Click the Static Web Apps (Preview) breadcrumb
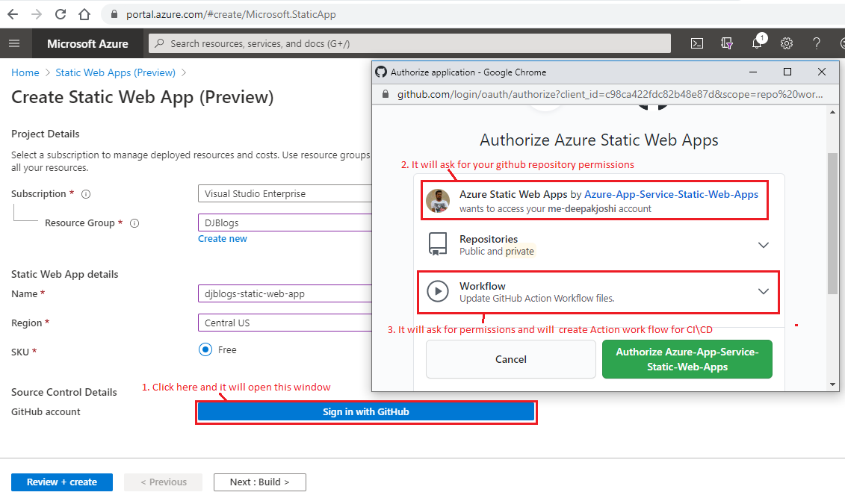 pyautogui.click(x=115, y=72)
